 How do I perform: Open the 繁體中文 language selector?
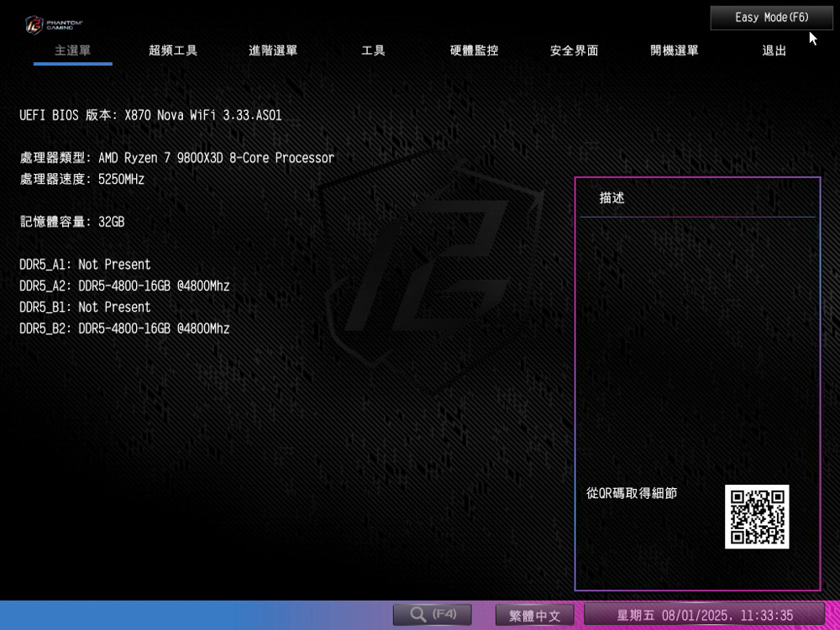point(534,616)
